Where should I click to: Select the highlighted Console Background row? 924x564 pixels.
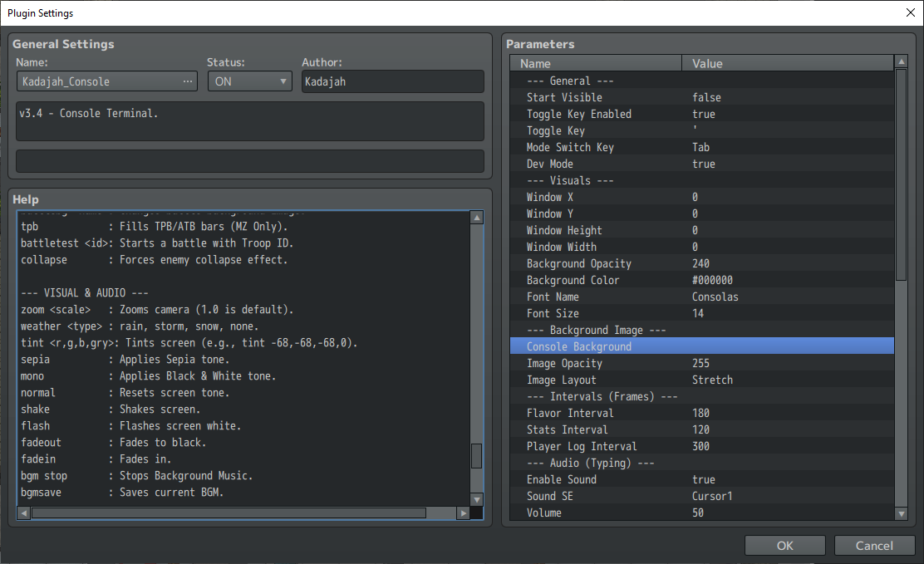coord(702,346)
